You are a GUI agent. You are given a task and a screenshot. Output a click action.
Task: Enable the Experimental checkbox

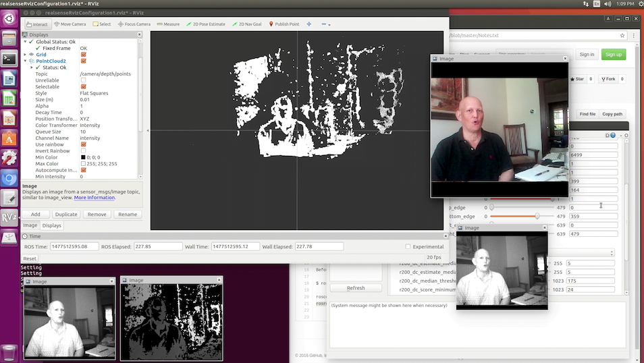(x=408, y=247)
